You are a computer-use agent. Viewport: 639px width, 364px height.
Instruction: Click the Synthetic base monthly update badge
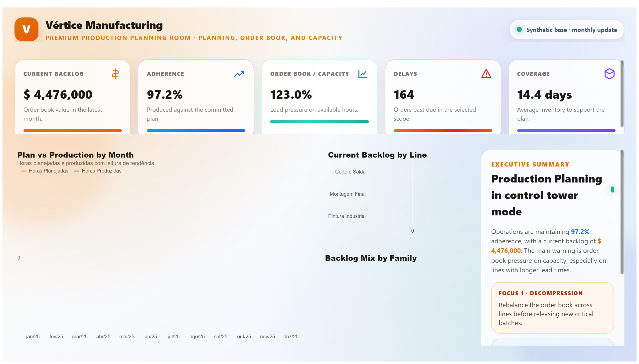coord(567,30)
